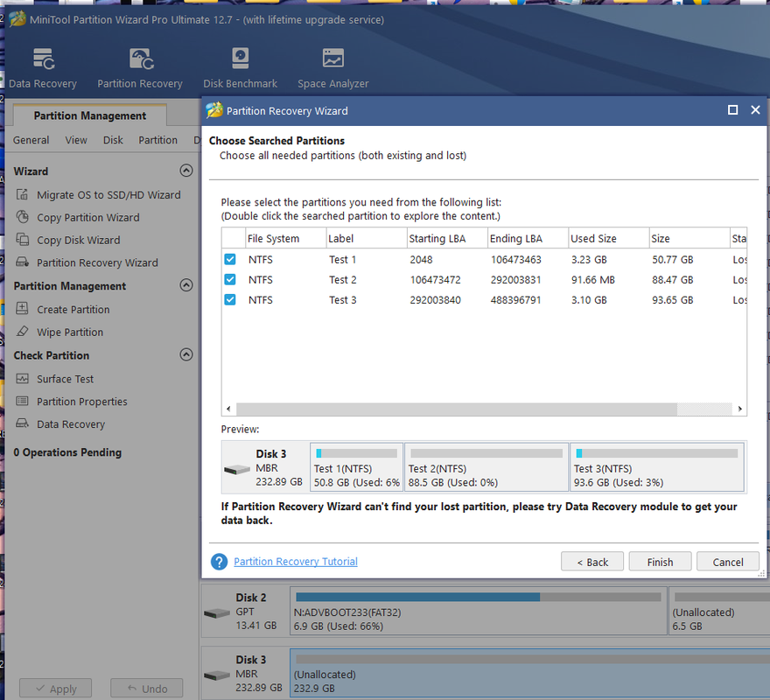Click the Disk 3 drive icon in the main window
Image resolution: width=770 pixels, height=700 pixels.
(x=217, y=675)
